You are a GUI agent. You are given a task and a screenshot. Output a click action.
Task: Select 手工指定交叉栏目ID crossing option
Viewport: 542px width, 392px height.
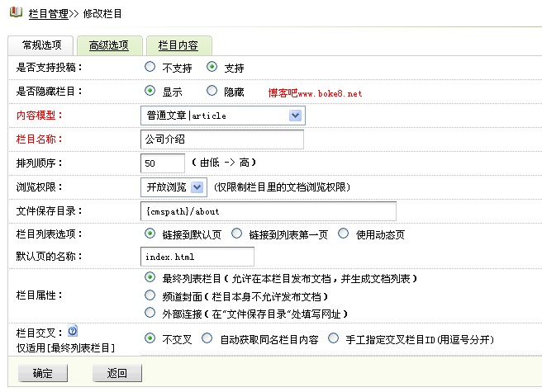(x=333, y=338)
